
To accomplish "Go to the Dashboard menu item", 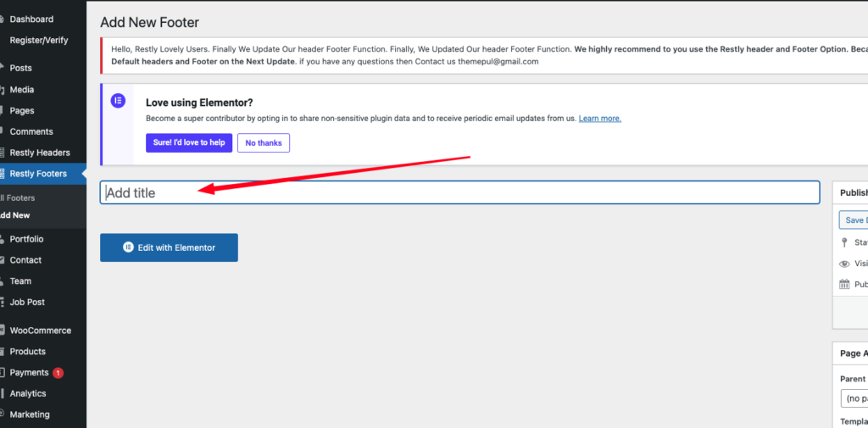I will pyautogui.click(x=31, y=19).
